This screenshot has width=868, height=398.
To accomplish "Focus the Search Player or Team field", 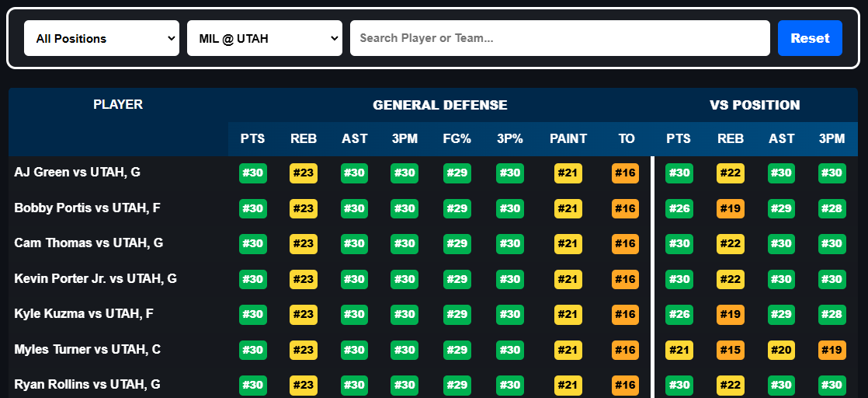I will point(560,38).
